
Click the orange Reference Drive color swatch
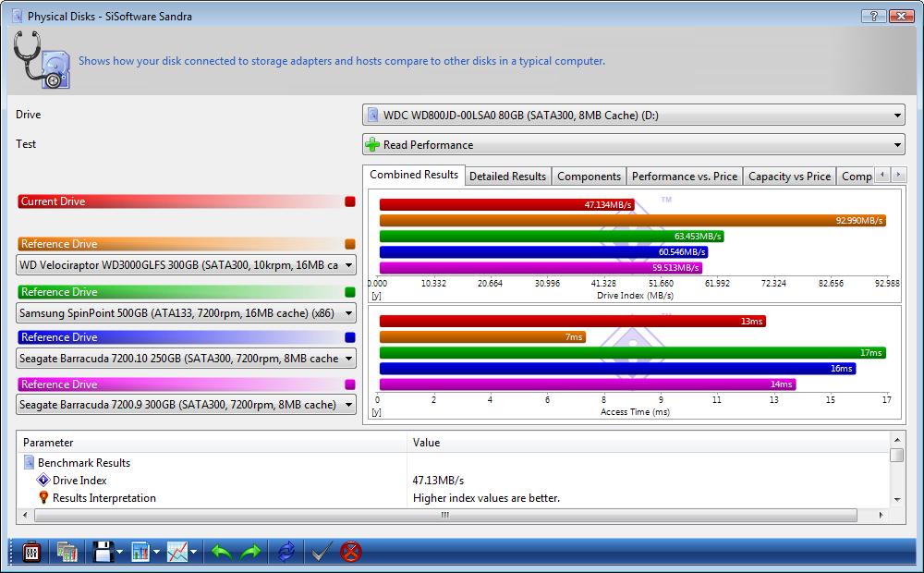[x=350, y=244]
